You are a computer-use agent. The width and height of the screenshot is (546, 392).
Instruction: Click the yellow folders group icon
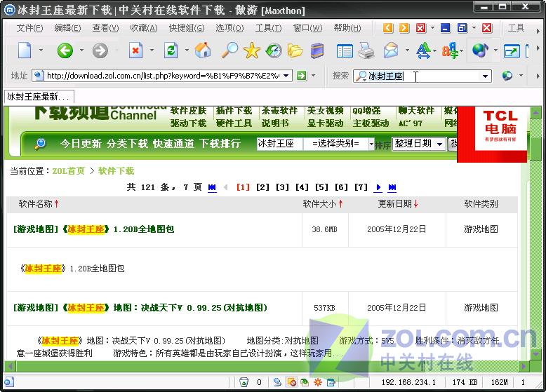point(295,50)
